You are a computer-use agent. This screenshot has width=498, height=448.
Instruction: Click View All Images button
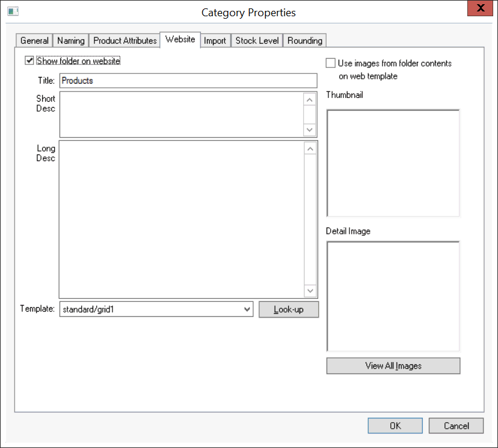(x=393, y=366)
